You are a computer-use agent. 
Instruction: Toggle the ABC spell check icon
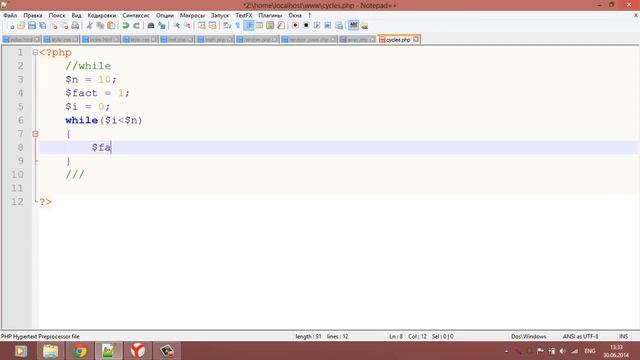pyautogui.click(x=353, y=26)
